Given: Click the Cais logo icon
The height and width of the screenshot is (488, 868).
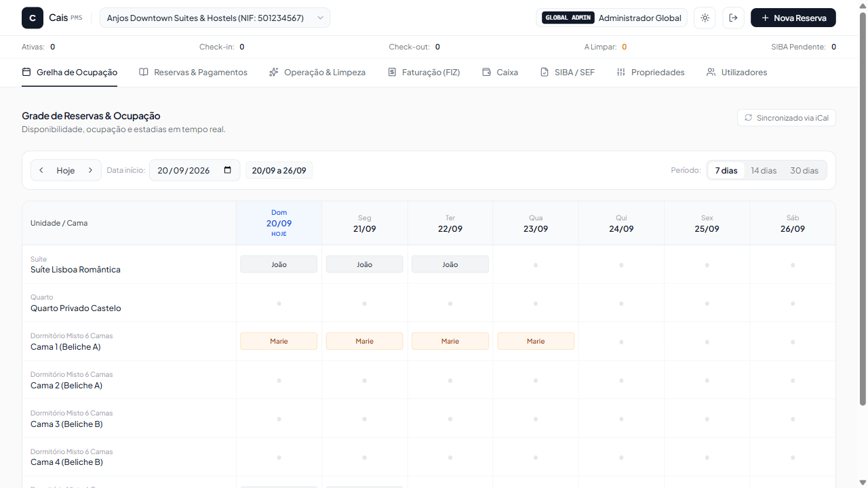Looking at the screenshot, I should coord(33,18).
